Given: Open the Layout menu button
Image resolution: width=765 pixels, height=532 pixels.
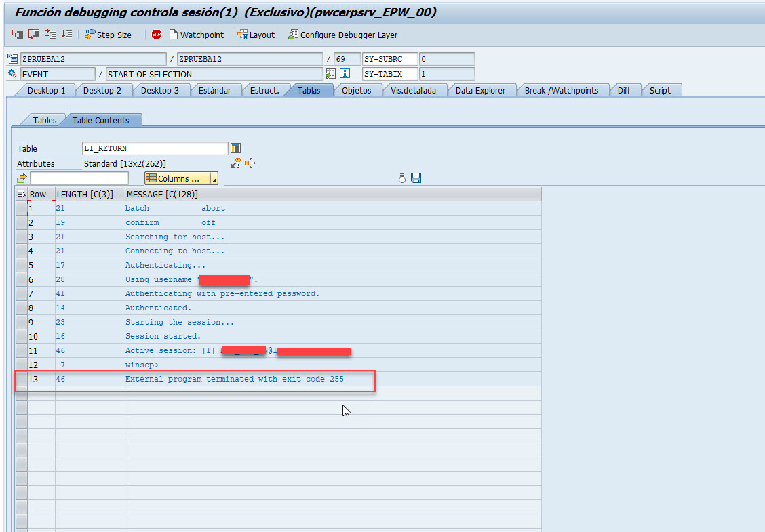Looking at the screenshot, I should tap(256, 35).
